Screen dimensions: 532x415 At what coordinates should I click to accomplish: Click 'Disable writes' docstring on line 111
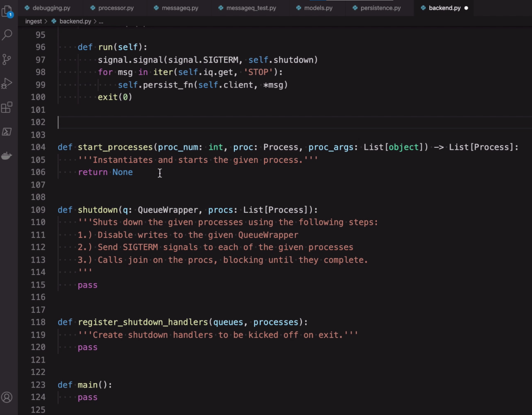point(133,235)
